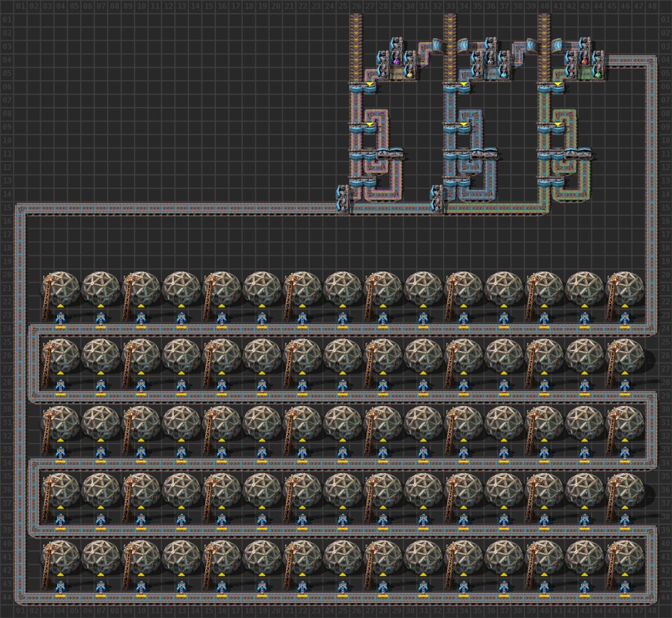Viewport: 672px width, 618px height.
Task: Select the red science pack flask icon
Action: tap(585, 61)
